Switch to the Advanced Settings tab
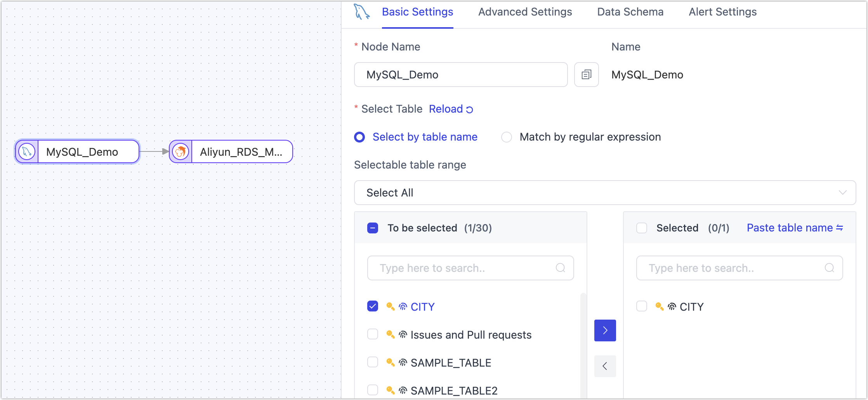This screenshot has width=868, height=400. pyautogui.click(x=525, y=12)
